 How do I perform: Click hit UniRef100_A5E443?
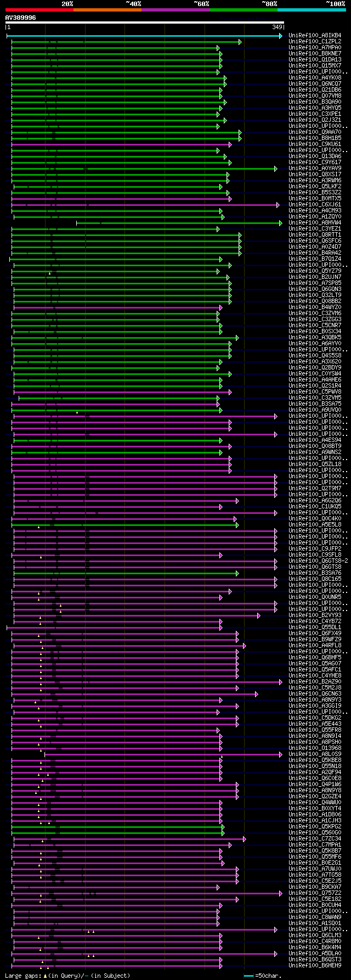(315, 724)
